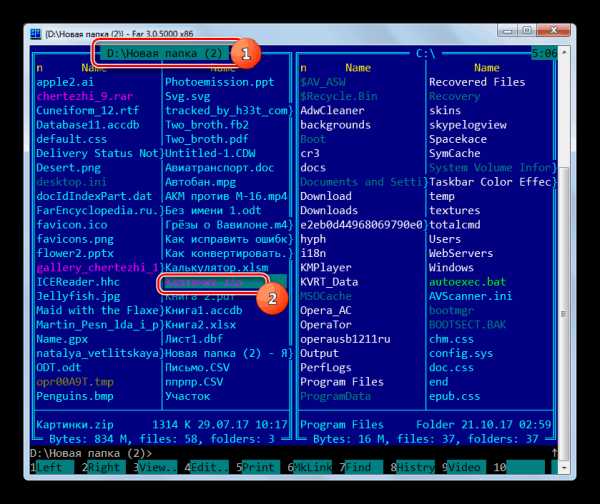This screenshot has width=600, height=504.
Task: Select Windows folder
Action: (x=452, y=267)
